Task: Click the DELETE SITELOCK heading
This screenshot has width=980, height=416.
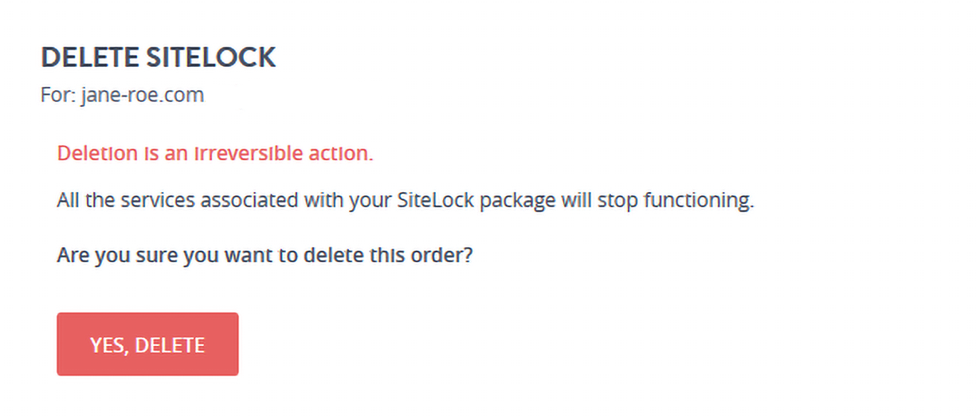Action: (x=158, y=58)
